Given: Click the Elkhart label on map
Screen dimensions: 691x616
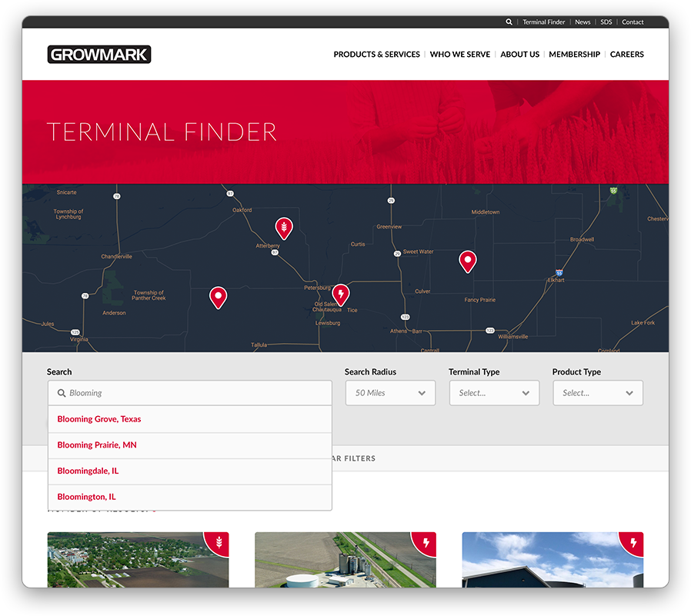Looking at the screenshot, I should (556, 280).
